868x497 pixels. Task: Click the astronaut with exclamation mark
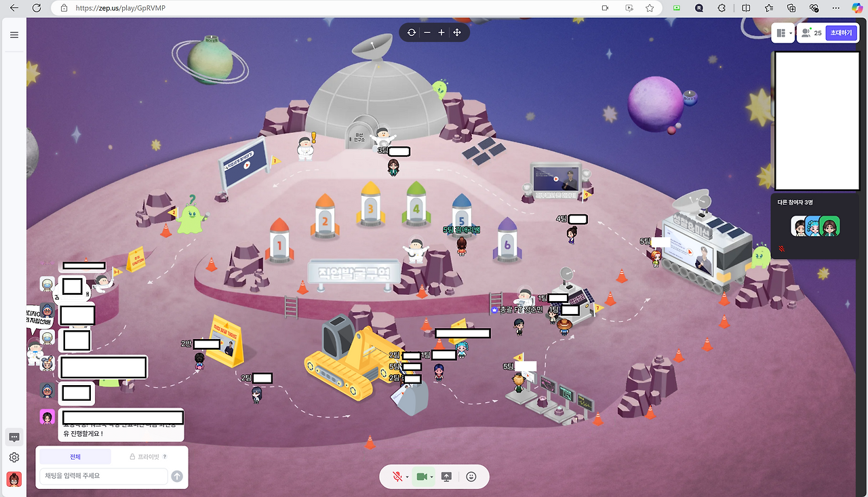[x=306, y=146]
